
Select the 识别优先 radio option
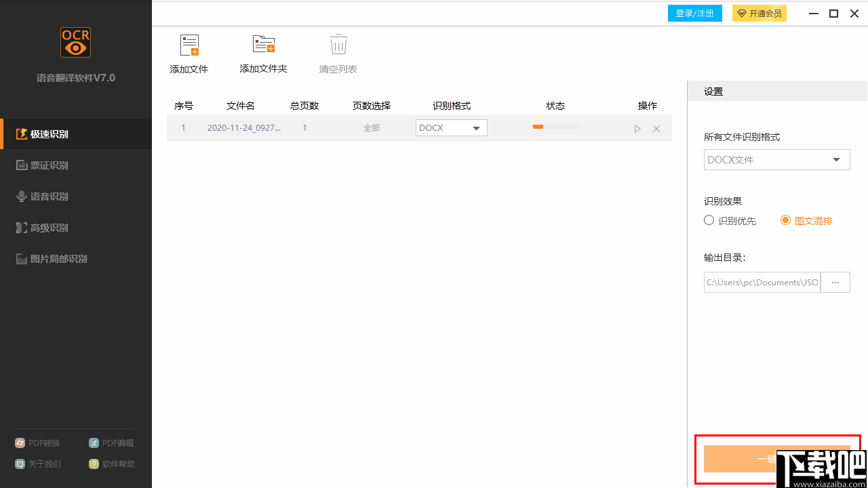pyautogui.click(x=709, y=220)
